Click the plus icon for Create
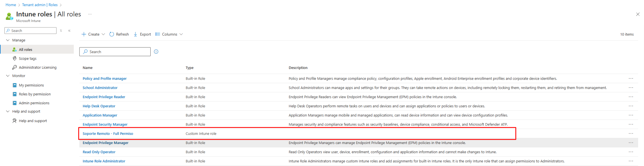 84,34
